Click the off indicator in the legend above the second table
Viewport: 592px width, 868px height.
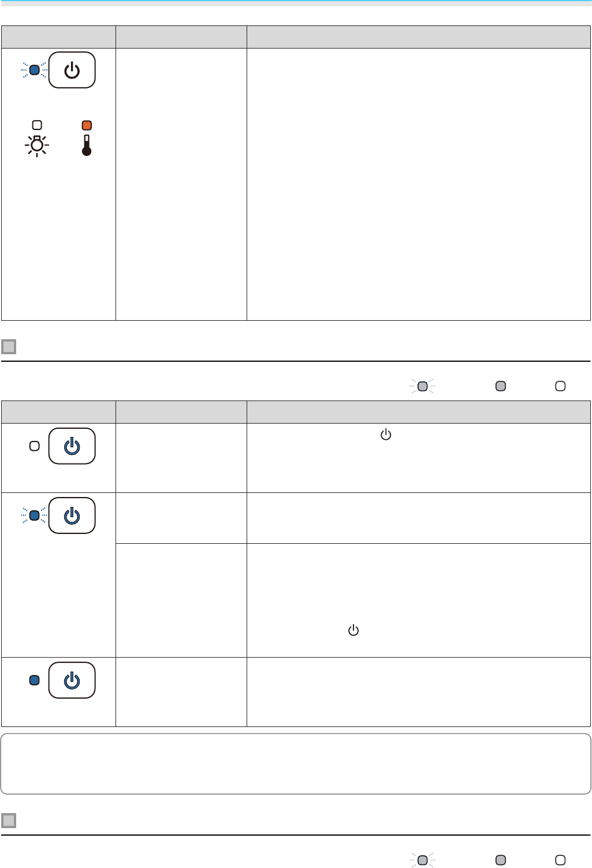(x=560, y=386)
